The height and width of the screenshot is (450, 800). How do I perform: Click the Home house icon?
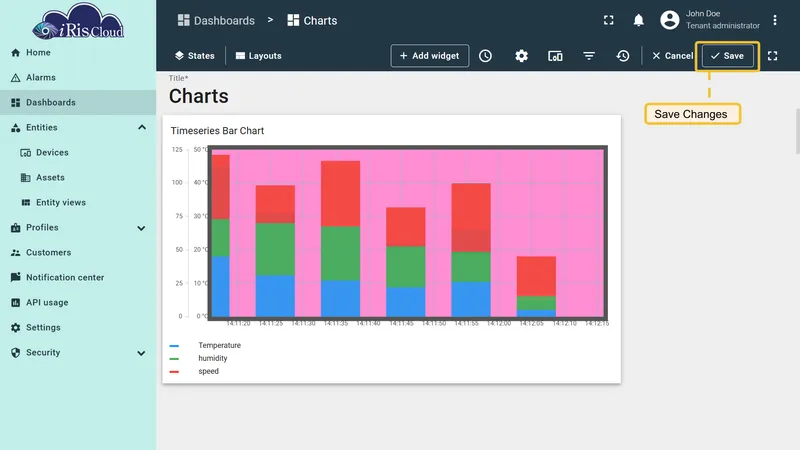tap(15, 53)
